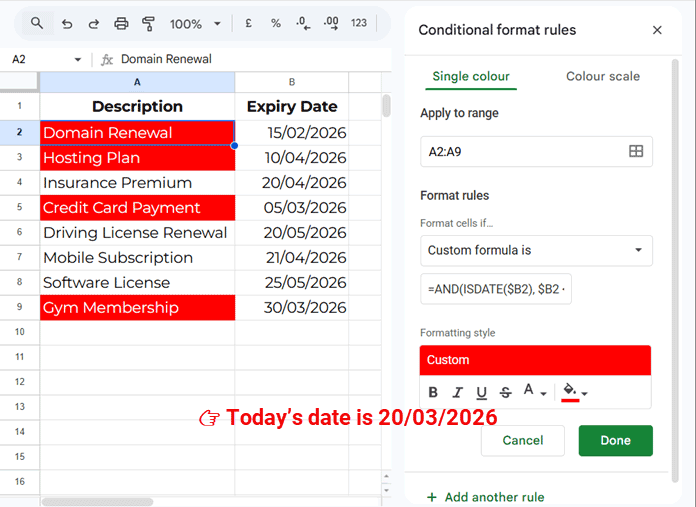
Task: Select row 1 header
Action: tap(20, 106)
